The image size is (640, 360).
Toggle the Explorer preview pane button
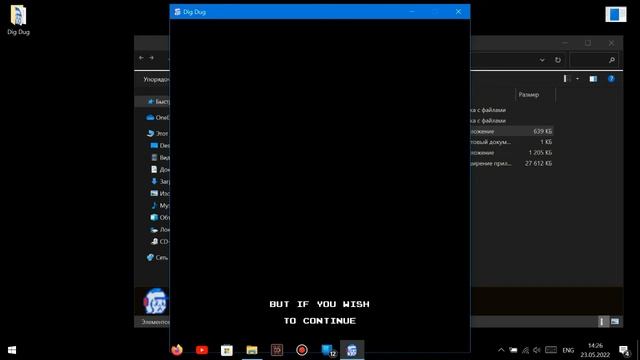(x=593, y=79)
